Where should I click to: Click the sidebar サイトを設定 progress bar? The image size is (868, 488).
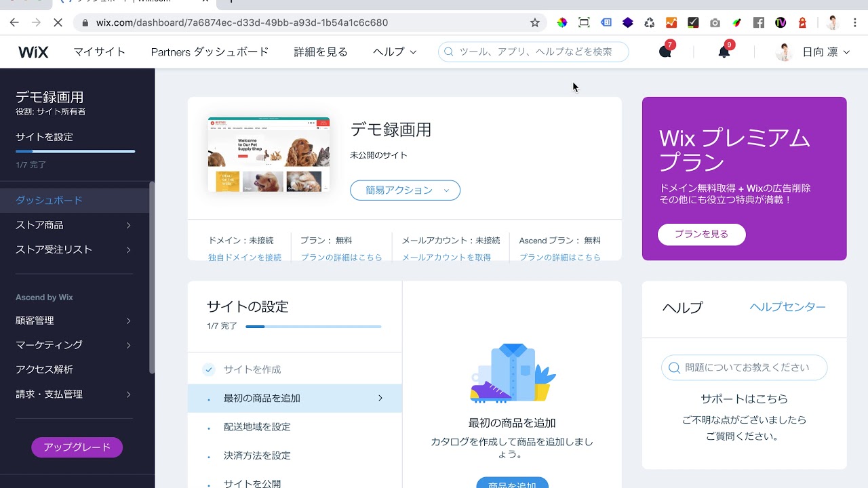pyautogui.click(x=75, y=151)
